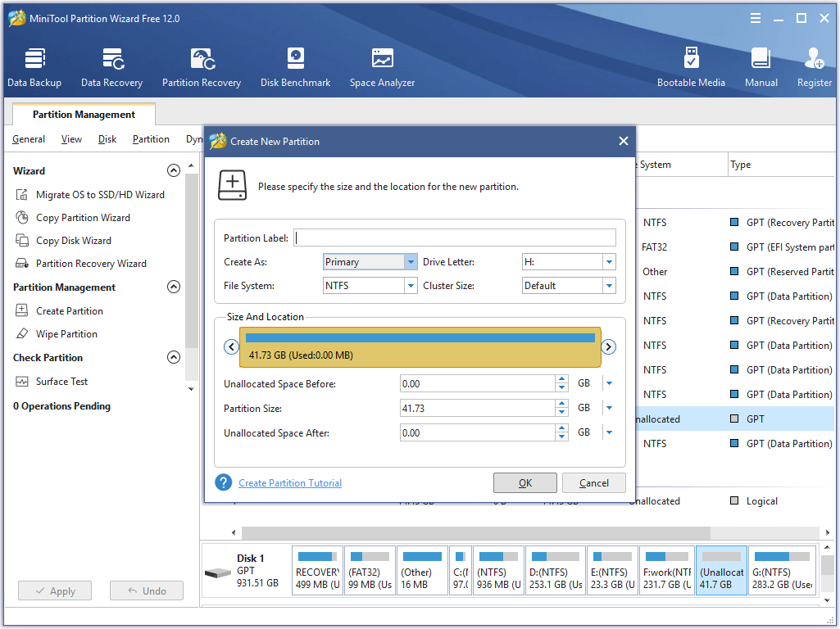
Task: Click the horizontal scrollbar under partition list
Action: (x=475, y=532)
